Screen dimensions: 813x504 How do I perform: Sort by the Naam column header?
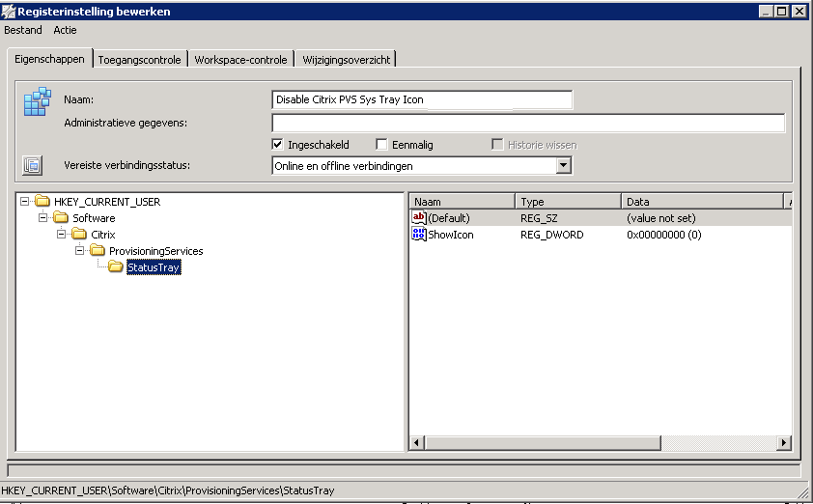462,201
